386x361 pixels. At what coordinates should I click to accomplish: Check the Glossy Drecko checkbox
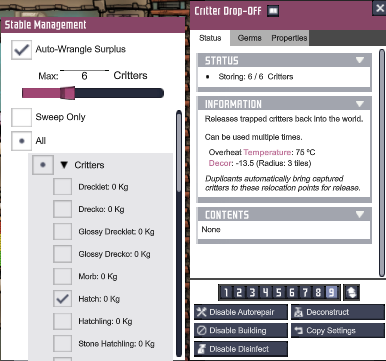click(x=62, y=254)
